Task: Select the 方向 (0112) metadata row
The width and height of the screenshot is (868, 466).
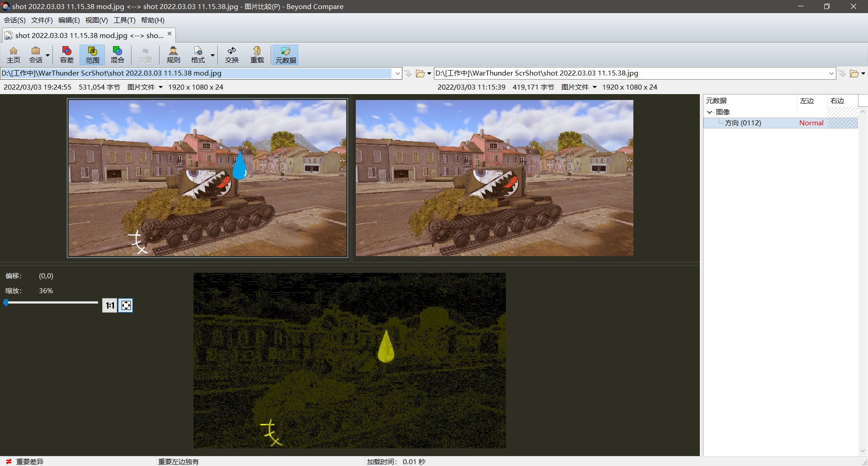Action: [x=743, y=123]
